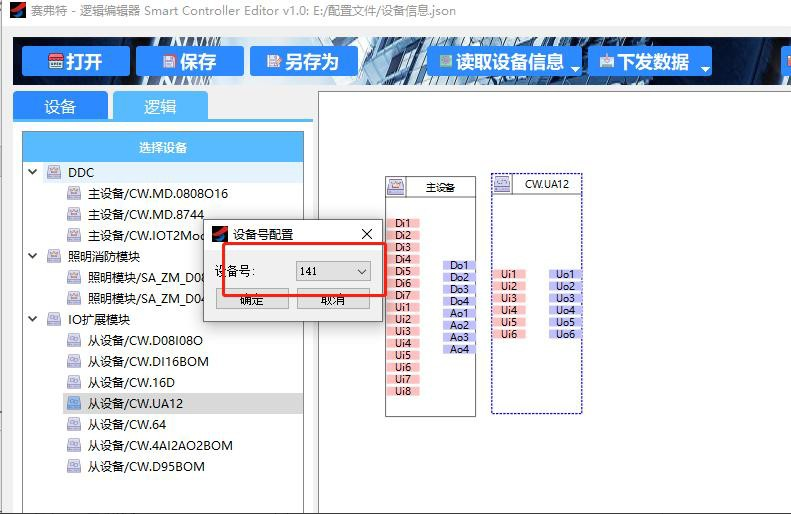Click the icon beside 主设备/CW.MD.0808O16
This screenshot has height=514, width=791.
[x=74, y=194]
